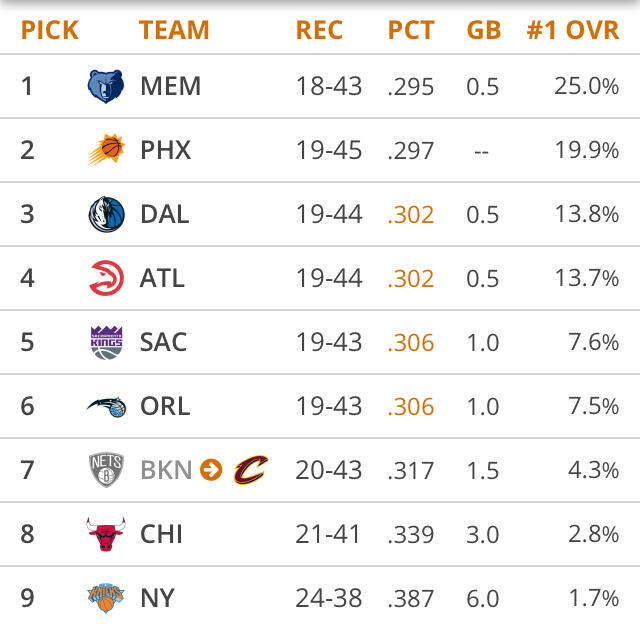640x626 pixels.
Task: Sort by the TEAM column header
Action: 174,30
